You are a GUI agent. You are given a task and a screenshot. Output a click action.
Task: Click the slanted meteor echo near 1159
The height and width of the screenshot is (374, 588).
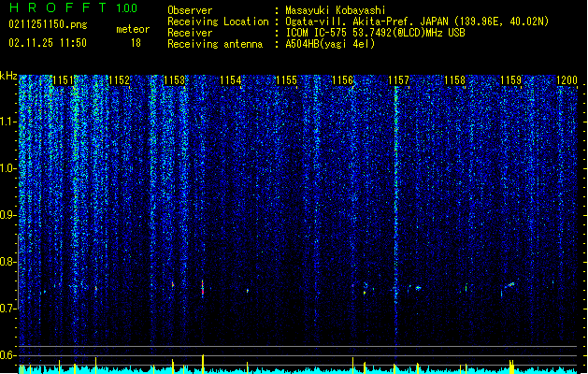point(509,285)
